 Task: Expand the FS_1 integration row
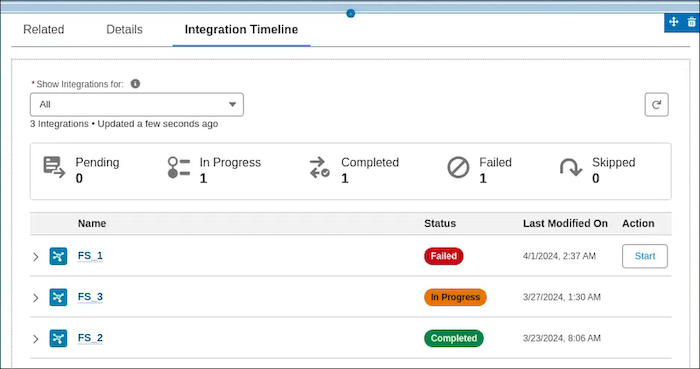pyautogui.click(x=36, y=257)
